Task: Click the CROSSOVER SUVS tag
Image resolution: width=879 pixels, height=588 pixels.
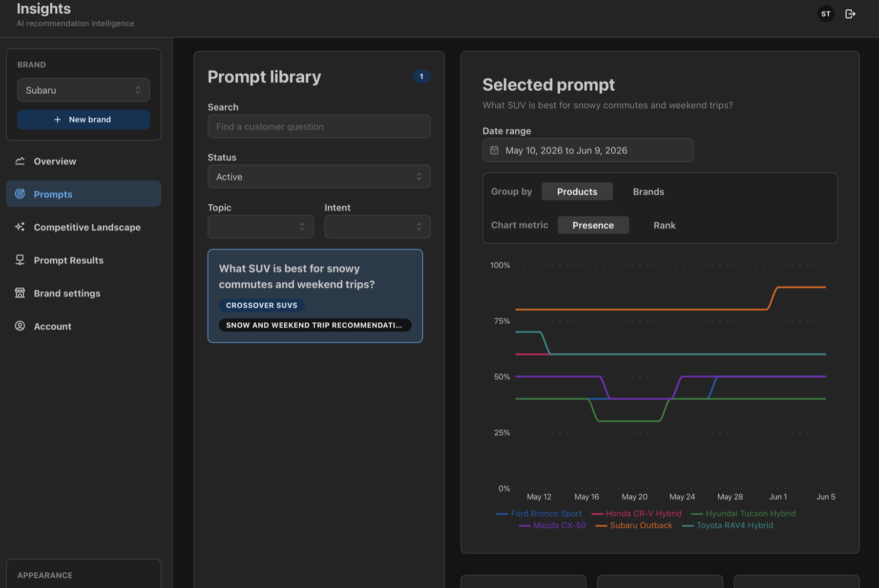Action: (x=262, y=305)
